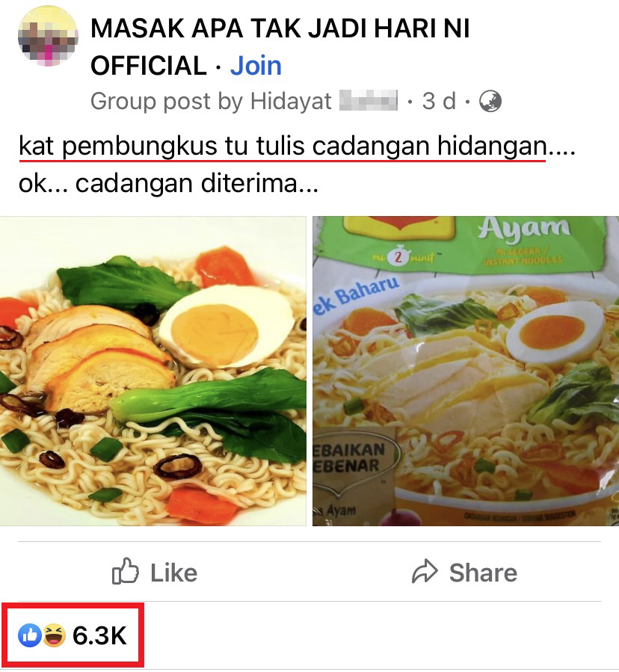Tap the Share button label

[483, 573]
